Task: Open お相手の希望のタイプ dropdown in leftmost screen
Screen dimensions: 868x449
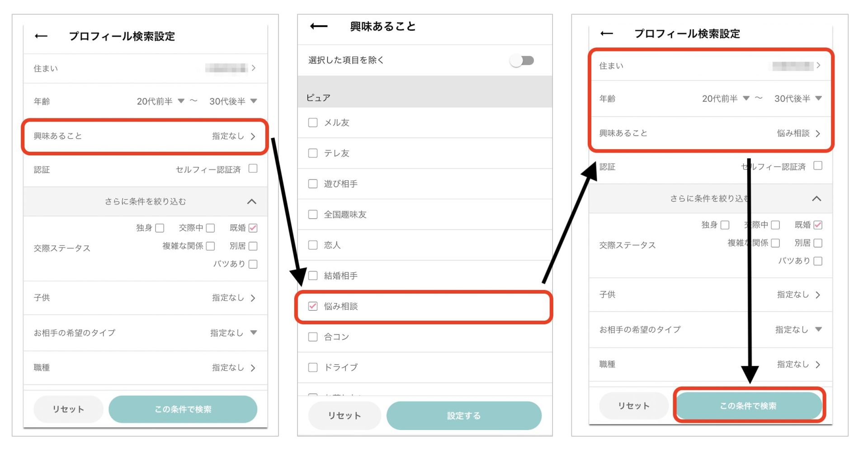Action: pos(233,333)
